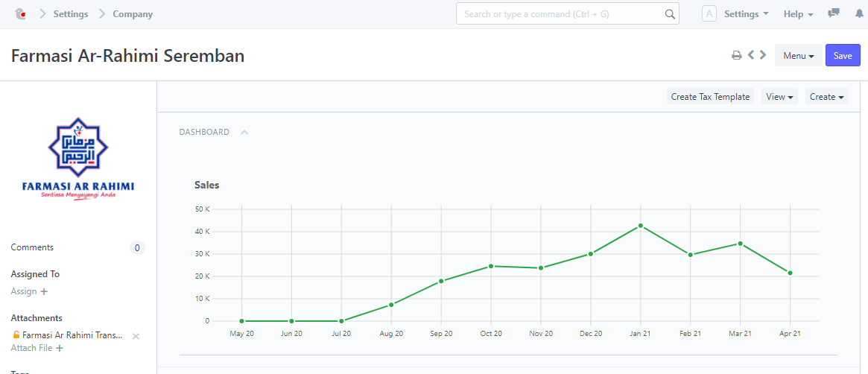Click the Aug 20 data point

pos(391,304)
